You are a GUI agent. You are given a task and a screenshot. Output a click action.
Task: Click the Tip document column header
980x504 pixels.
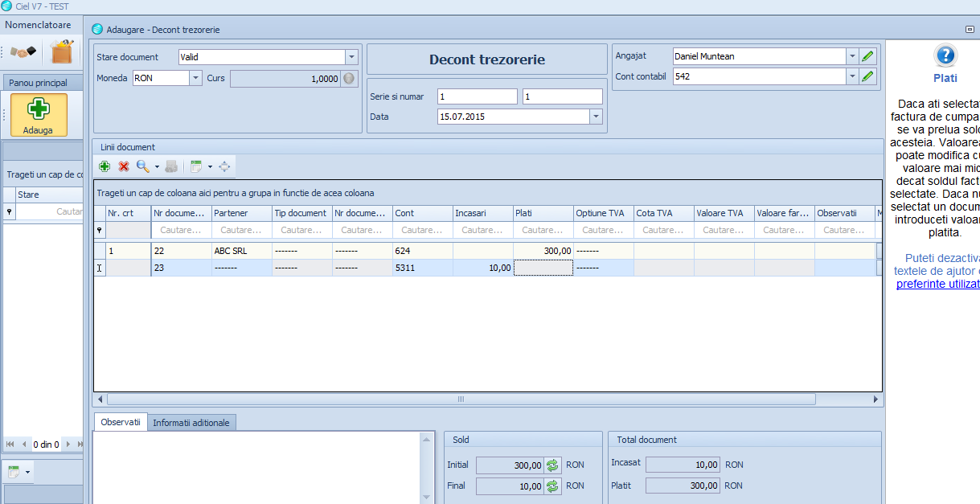coord(301,213)
